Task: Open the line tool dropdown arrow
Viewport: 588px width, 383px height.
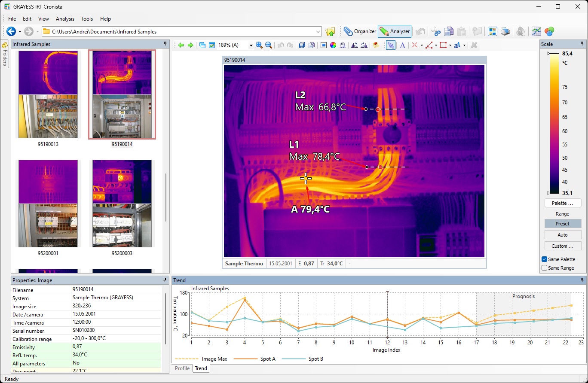Action: tap(436, 45)
